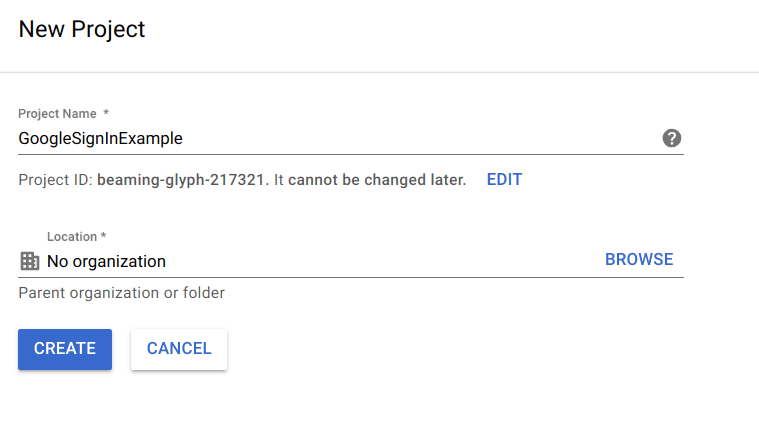This screenshot has width=759, height=447.
Task: Click the EDIT link for Project ID
Action: (x=504, y=180)
